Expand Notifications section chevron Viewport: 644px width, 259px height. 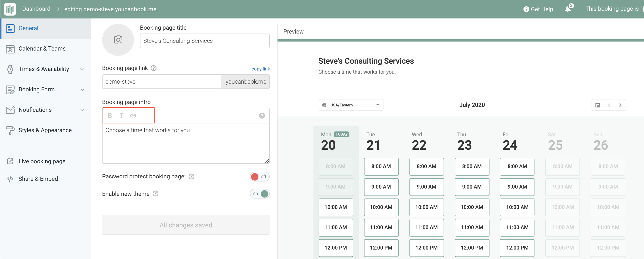pos(82,110)
